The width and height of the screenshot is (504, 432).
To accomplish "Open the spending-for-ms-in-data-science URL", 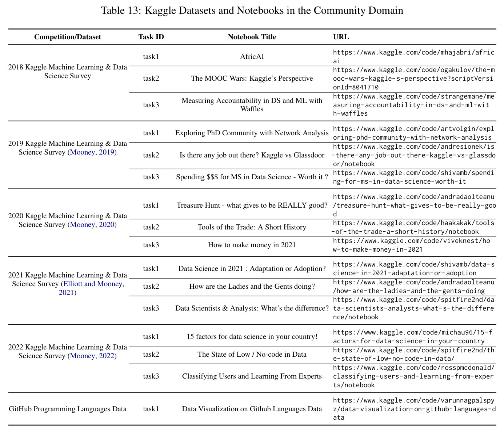I will pyautogui.click(x=414, y=177).
